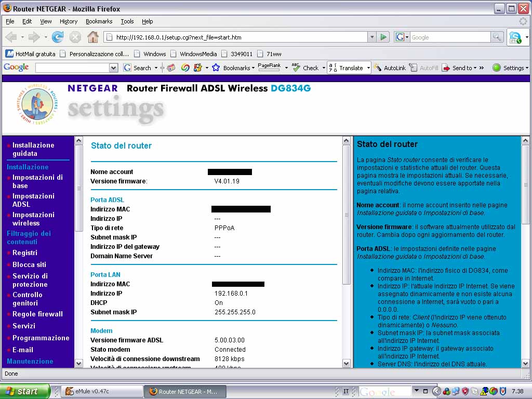Switch to eMule v0.47c on the taskbar
532x399 pixels.
point(102,392)
